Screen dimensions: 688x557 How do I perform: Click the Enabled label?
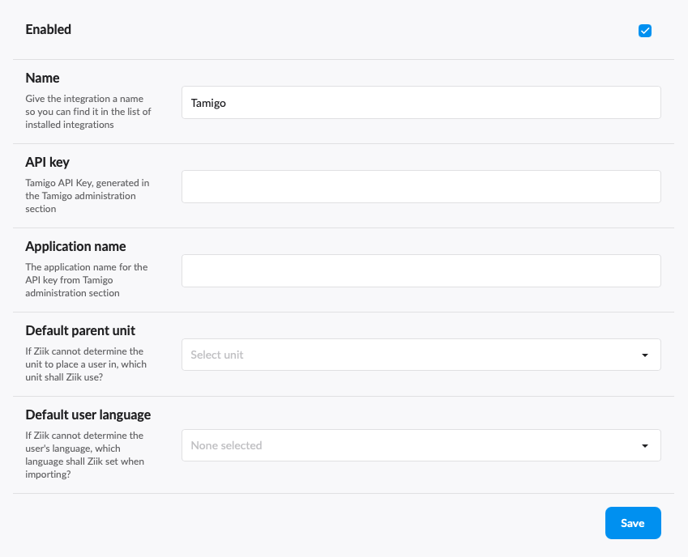click(48, 29)
